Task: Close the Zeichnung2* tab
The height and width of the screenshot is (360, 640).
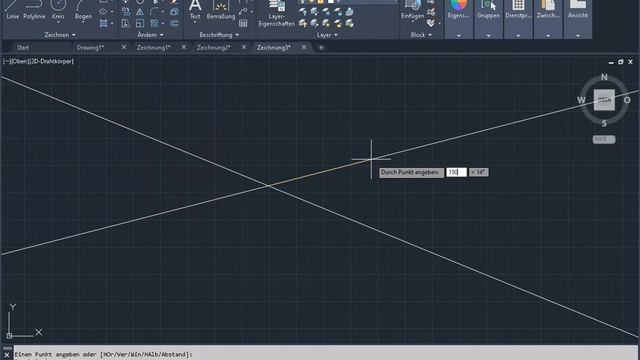Action: tap(244, 47)
